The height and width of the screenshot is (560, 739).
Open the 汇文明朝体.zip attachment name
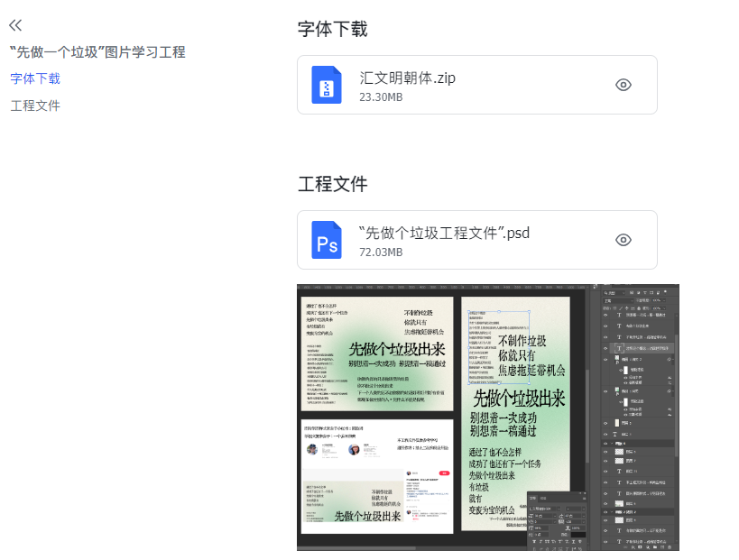click(407, 78)
